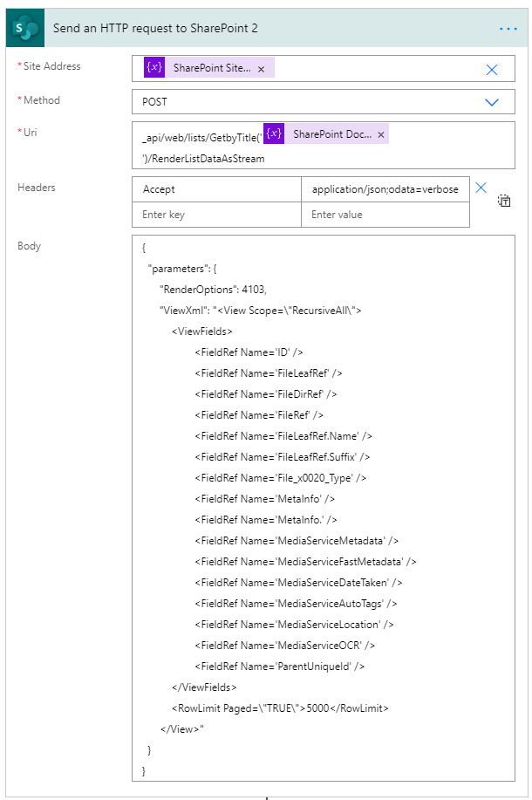
Task: Click inside the Body JSON text area
Action: click(x=323, y=506)
